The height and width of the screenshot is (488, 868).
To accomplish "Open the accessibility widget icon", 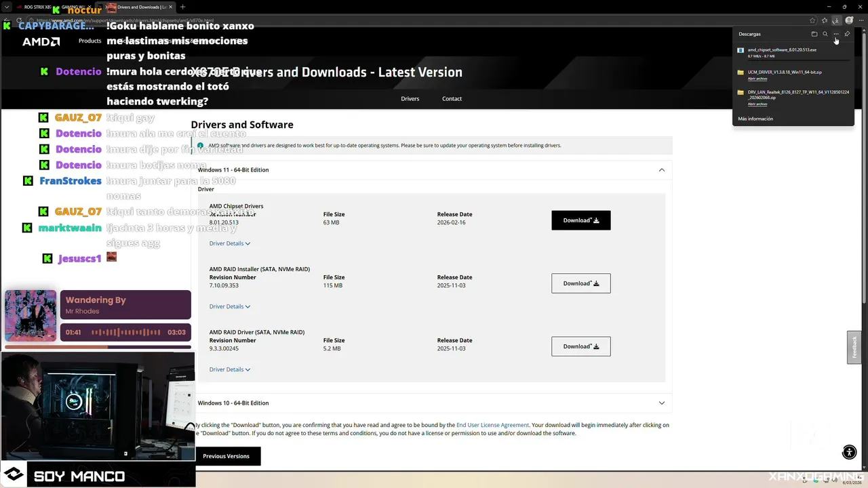I will (x=850, y=453).
